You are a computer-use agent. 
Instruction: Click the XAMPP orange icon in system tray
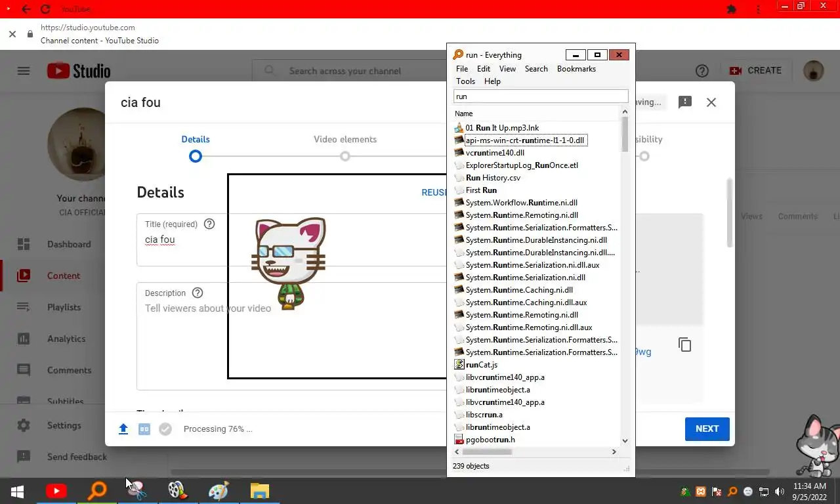701,492
